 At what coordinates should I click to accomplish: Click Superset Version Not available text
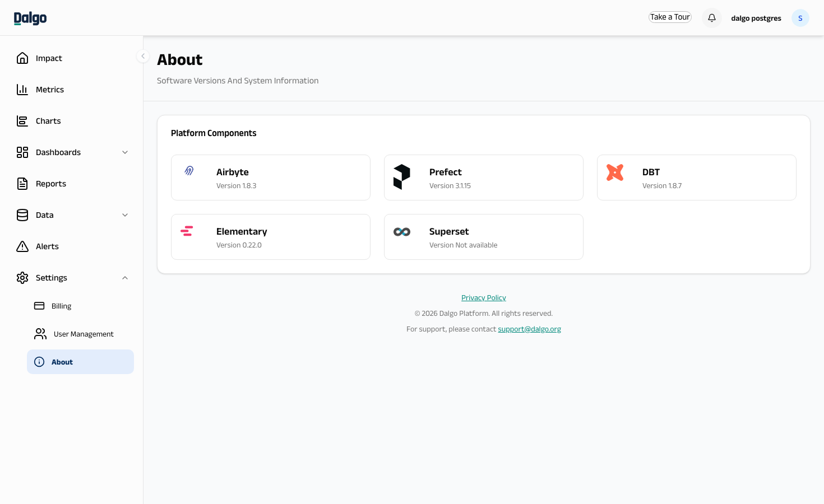(x=463, y=245)
